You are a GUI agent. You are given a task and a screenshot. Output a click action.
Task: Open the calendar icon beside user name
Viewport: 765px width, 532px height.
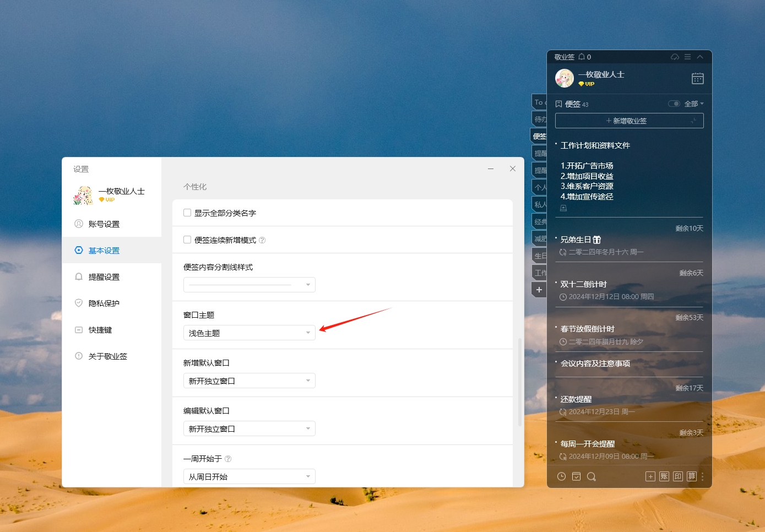click(x=698, y=78)
